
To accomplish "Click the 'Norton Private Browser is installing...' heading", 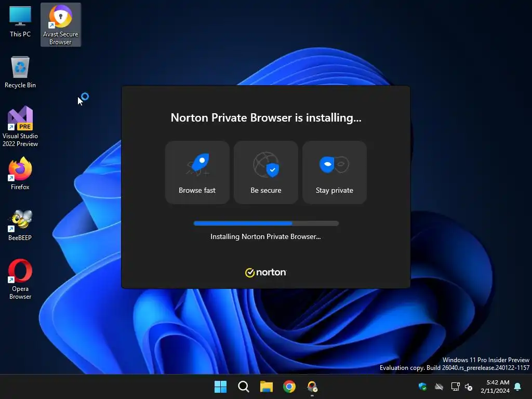I will point(266,118).
